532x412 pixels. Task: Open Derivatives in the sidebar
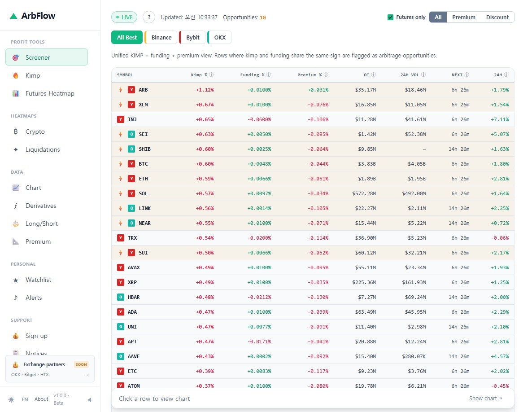[47, 206]
